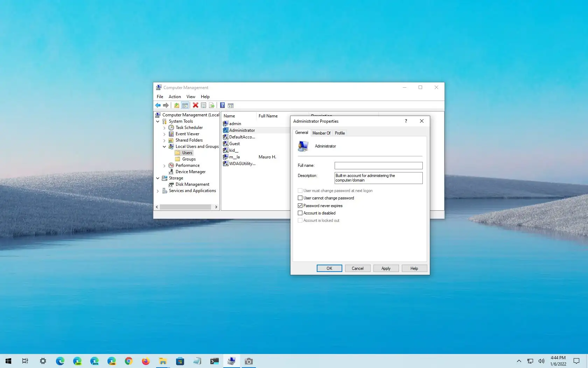This screenshot has width=588, height=368.
Task: Click the Shared Folders icon in tree
Action: 171,140
